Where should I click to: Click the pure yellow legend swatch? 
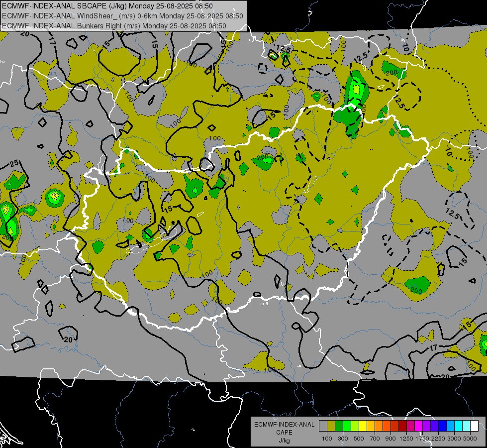click(x=363, y=426)
